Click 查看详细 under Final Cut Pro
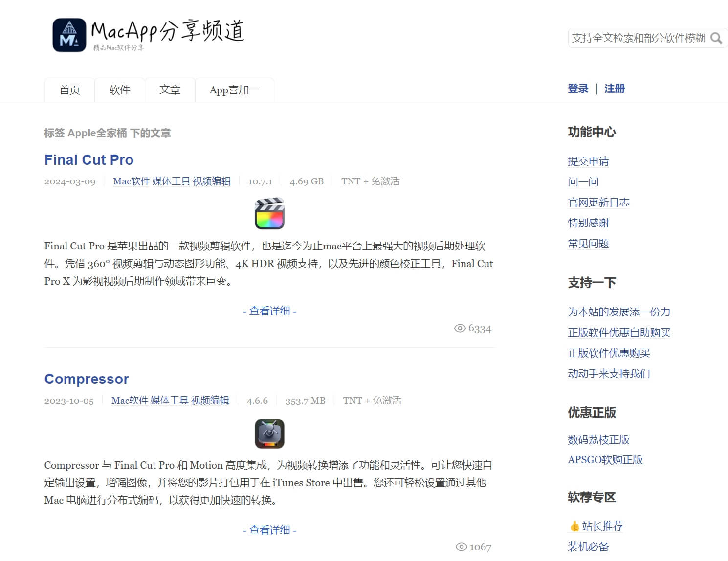The image size is (728, 561). pyautogui.click(x=270, y=311)
